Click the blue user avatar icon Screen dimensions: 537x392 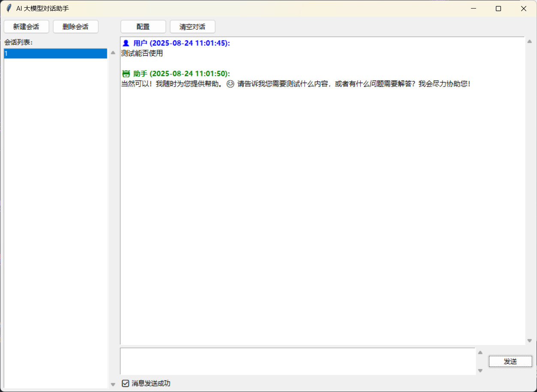[x=126, y=43]
